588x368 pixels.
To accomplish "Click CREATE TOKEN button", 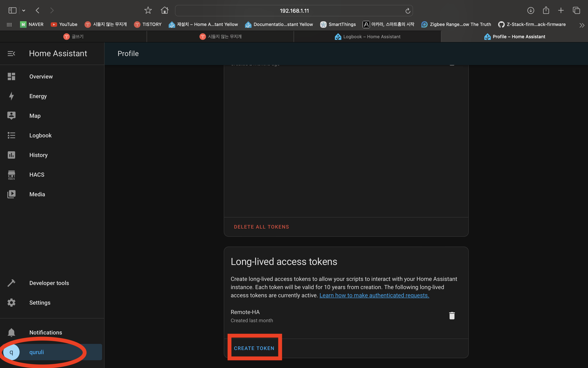I will [x=254, y=348].
